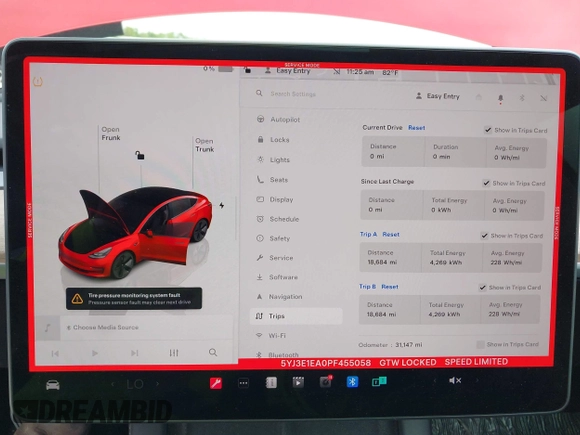The image size is (580, 435).
Task: Click the LO climate temperature display
Action: [135, 384]
